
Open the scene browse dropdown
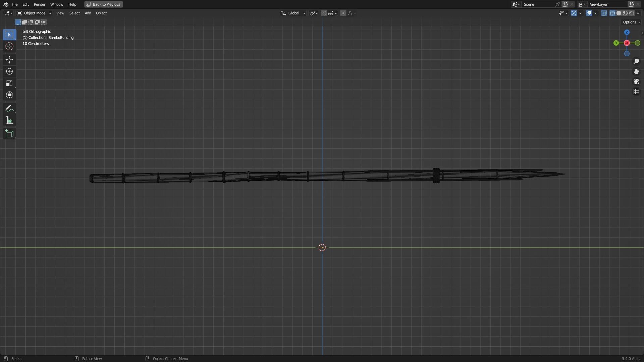pos(516,4)
